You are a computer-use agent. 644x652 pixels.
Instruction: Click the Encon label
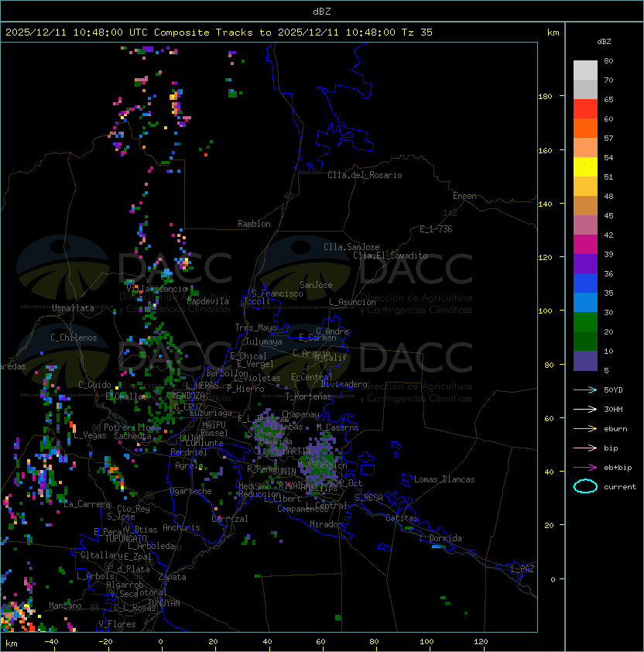point(464,196)
